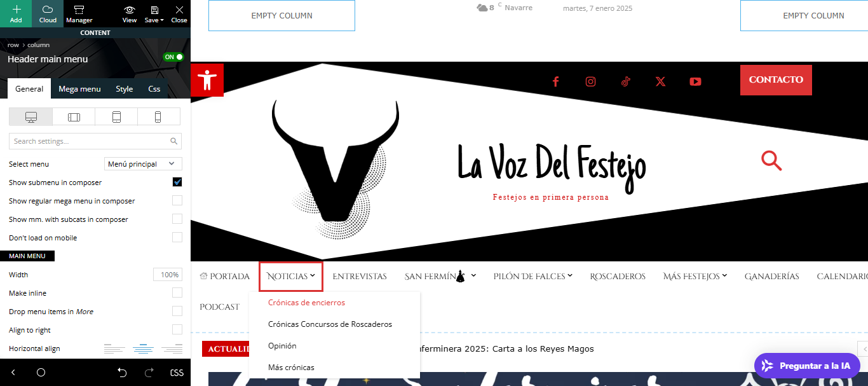This screenshot has height=386, width=868.
Task: Select the mobile phone device icon
Action: click(x=158, y=117)
